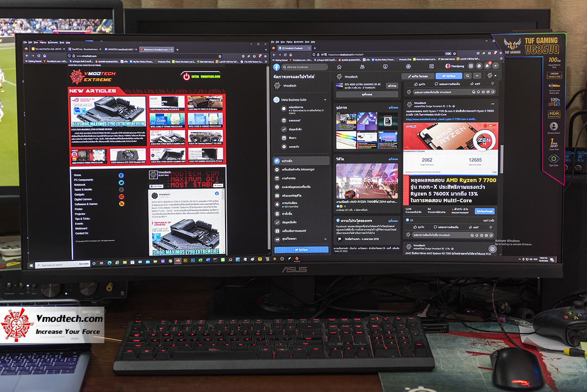Open History menu in the Vmodtech browser window
This screenshot has height=392, width=587.
click(43, 42)
